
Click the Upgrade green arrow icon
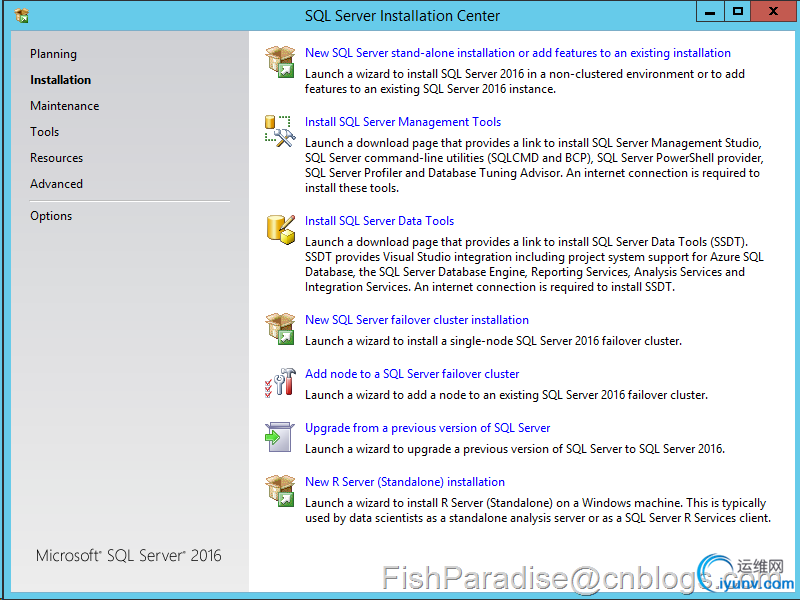click(x=280, y=437)
